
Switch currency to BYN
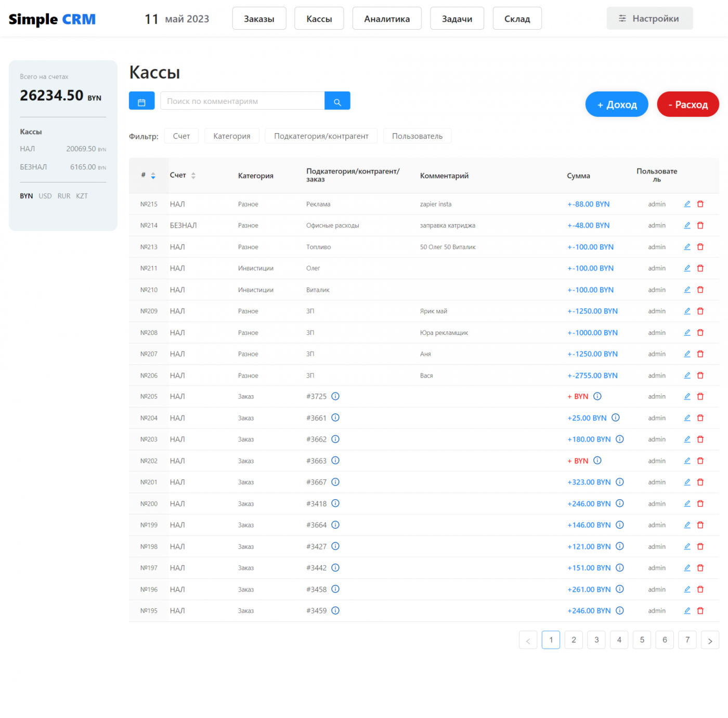(27, 196)
